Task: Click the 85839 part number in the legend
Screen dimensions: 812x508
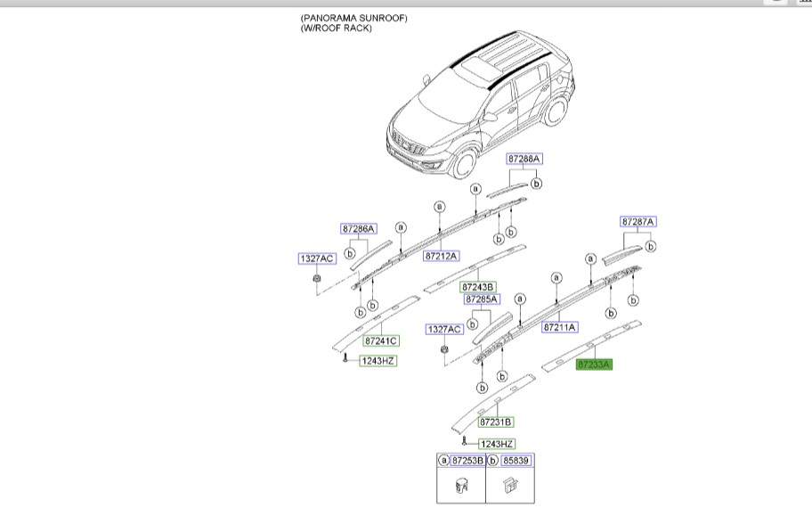Action: [516, 461]
